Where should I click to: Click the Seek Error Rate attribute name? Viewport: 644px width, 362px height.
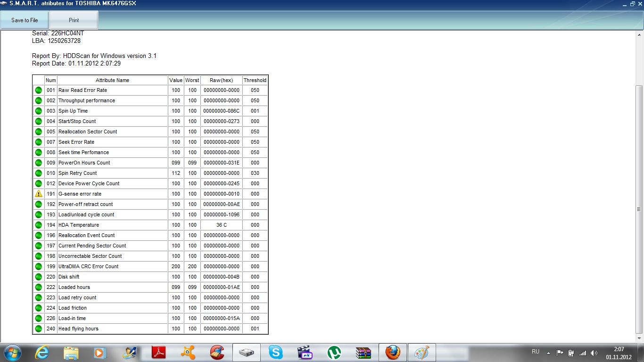click(x=76, y=142)
